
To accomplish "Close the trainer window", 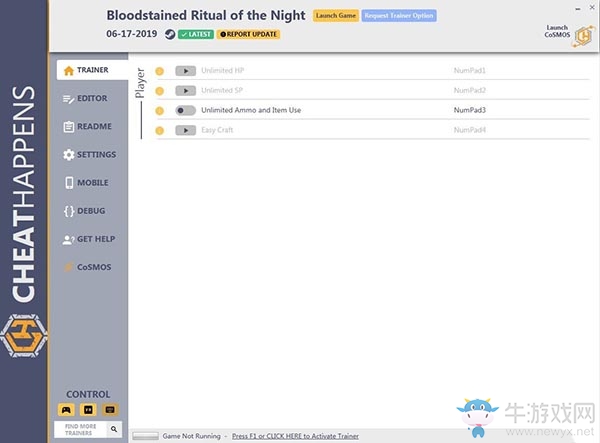I will click(x=592, y=8).
